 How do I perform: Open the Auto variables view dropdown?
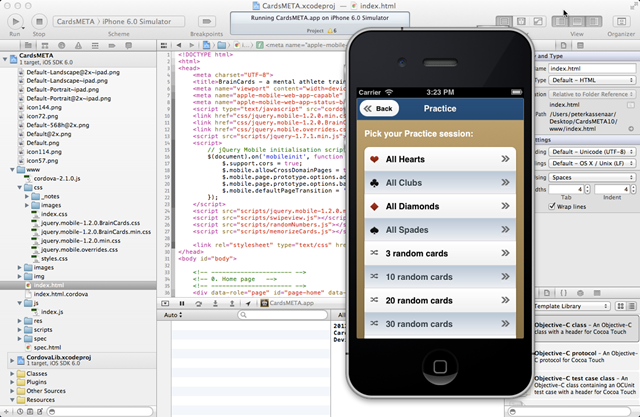click(x=173, y=315)
